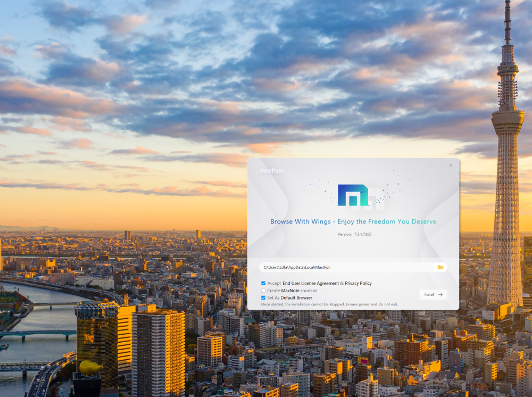Enable the Create MaxNote shortcut checkbox

point(263,291)
